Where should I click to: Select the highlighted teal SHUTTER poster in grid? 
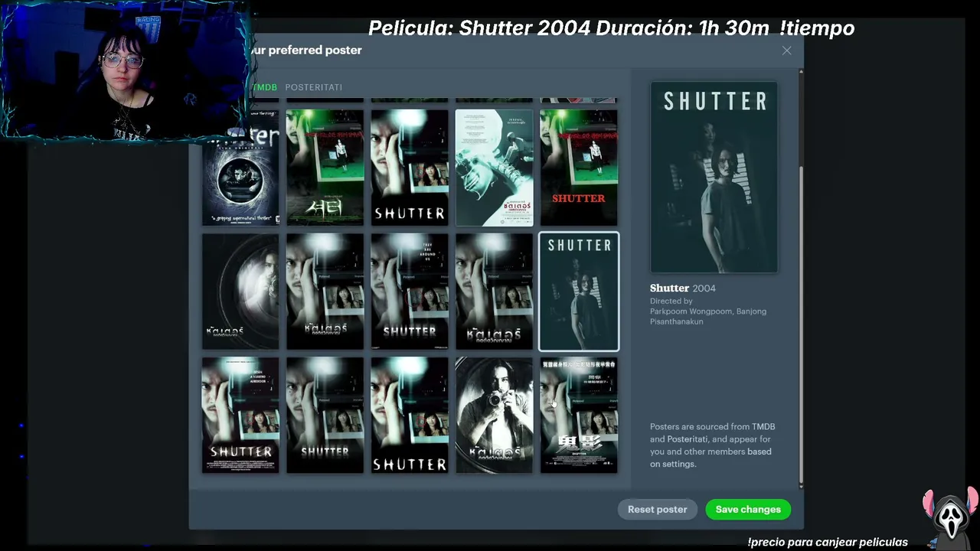pos(579,292)
